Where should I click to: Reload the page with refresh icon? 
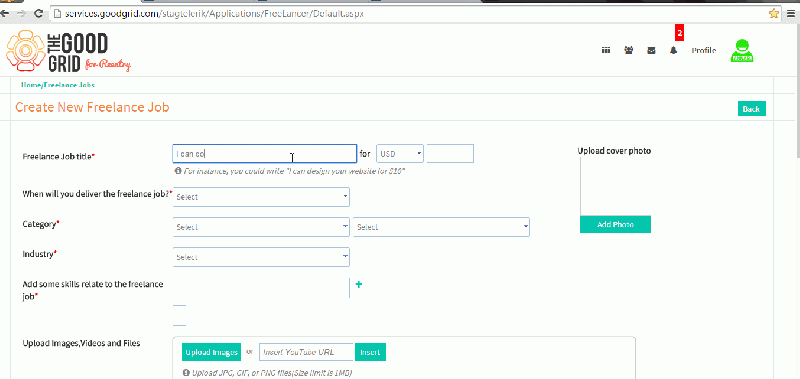[38, 14]
